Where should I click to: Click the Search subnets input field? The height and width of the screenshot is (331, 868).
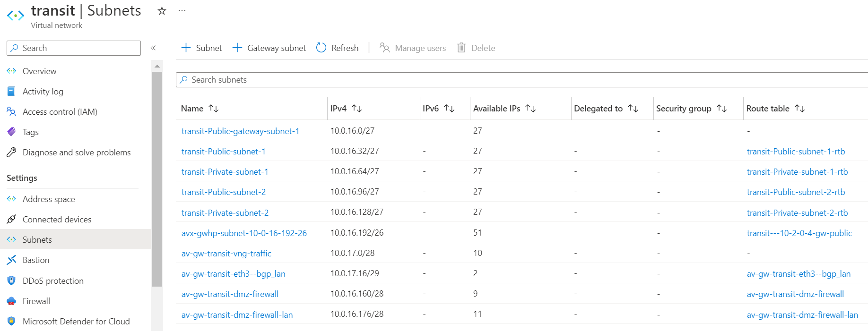(520, 80)
